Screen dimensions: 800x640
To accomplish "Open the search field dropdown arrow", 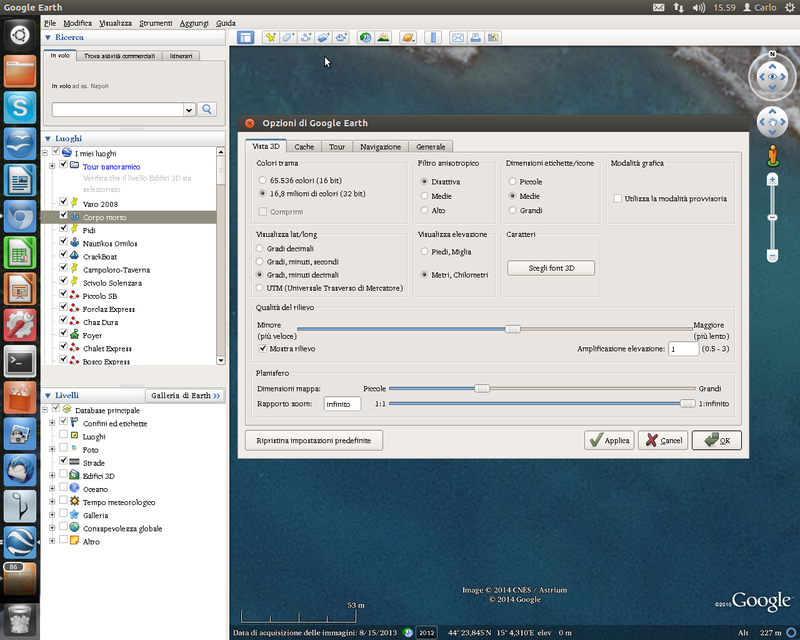I will [189, 110].
